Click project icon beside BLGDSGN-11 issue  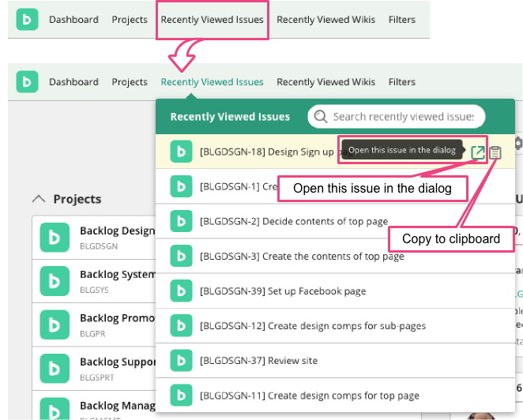(x=181, y=396)
